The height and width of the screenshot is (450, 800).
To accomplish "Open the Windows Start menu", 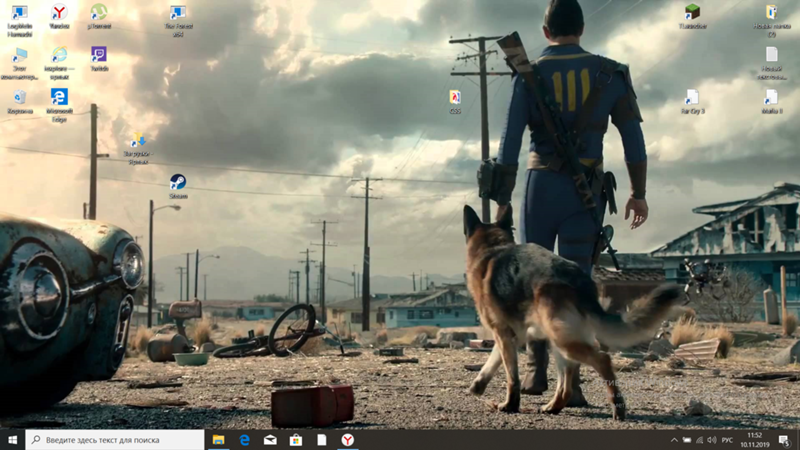I will [13, 440].
